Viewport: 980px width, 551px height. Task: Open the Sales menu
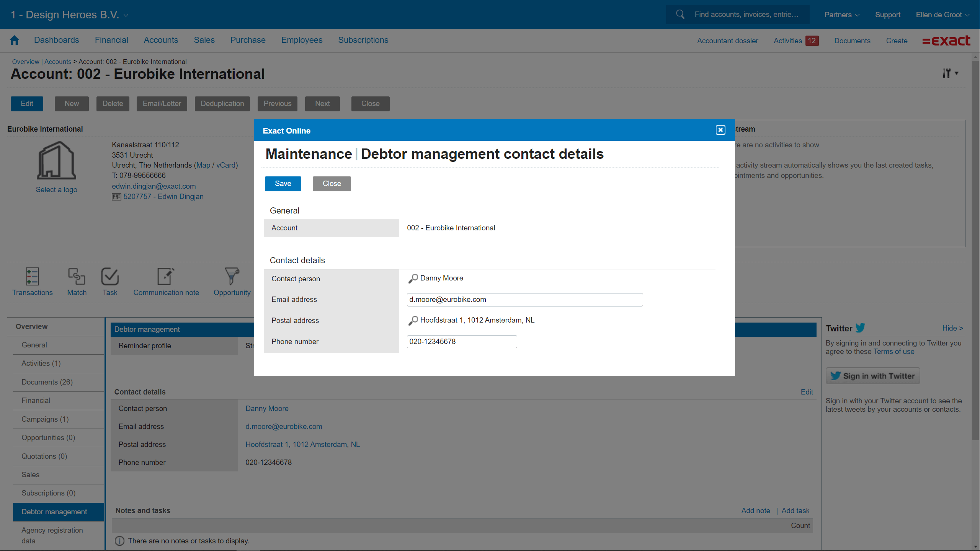point(204,40)
